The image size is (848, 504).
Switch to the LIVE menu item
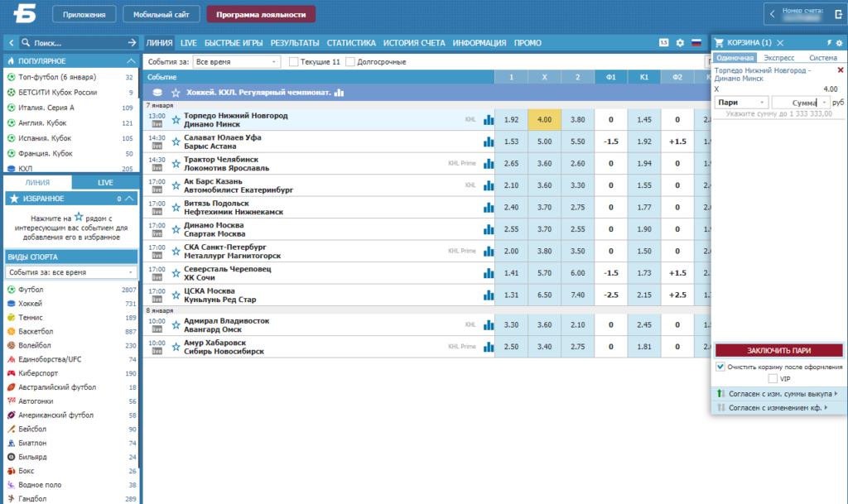(189, 43)
